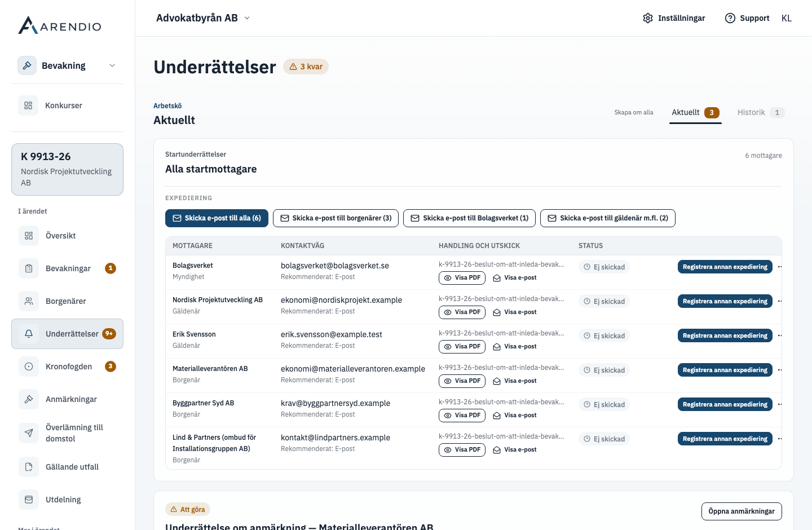Open row menu for Bolagsverket
This screenshot has height=530, width=812.
click(x=780, y=267)
